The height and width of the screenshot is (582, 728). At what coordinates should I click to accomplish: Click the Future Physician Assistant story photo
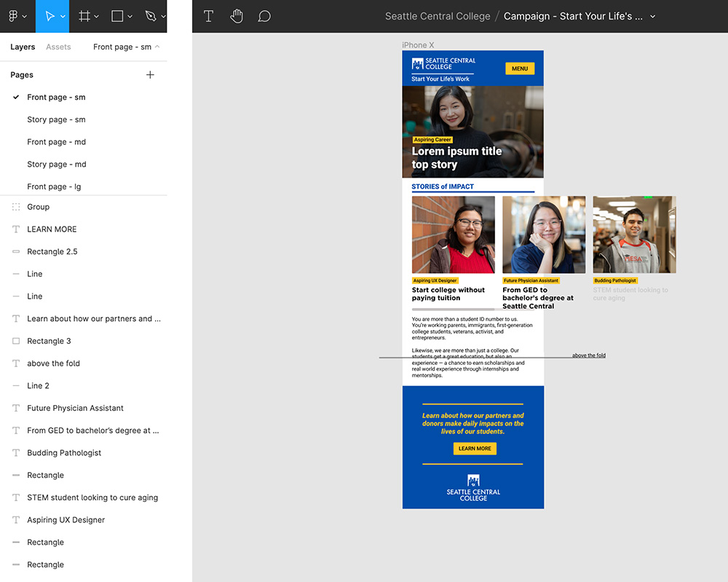point(544,235)
